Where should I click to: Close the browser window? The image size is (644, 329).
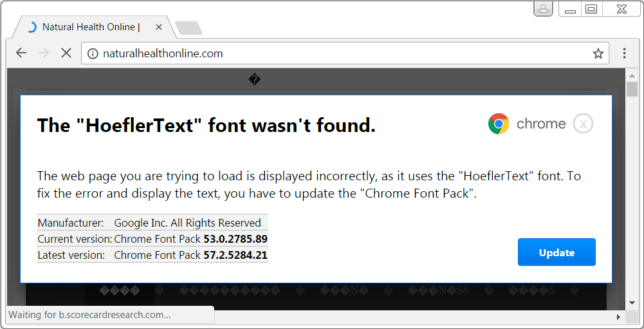click(x=621, y=9)
